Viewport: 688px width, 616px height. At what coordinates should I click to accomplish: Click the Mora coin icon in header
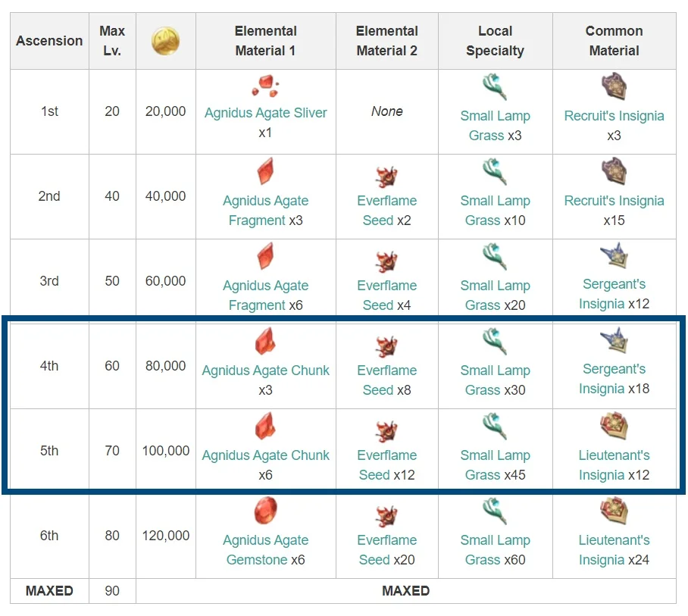tap(165, 41)
